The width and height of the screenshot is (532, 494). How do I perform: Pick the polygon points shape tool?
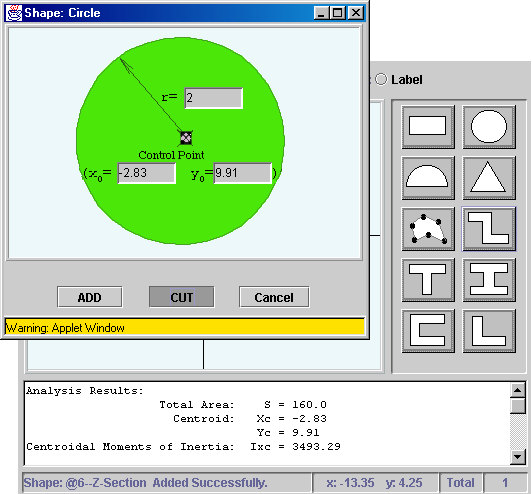[x=428, y=229]
